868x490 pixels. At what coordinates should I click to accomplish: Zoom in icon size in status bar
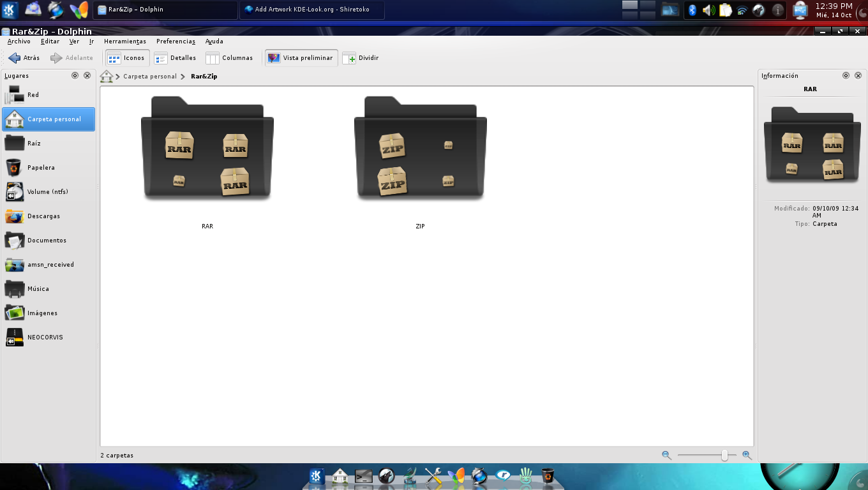pyautogui.click(x=747, y=456)
